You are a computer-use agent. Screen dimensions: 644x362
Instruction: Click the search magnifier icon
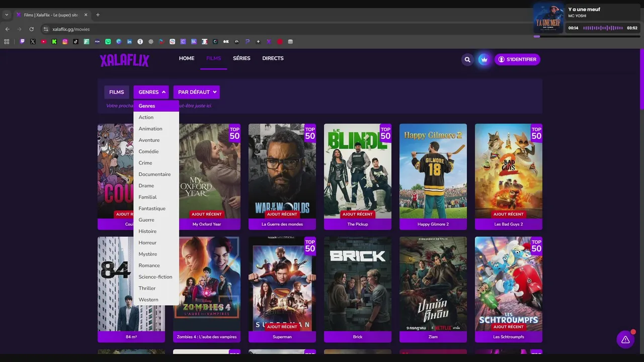(x=467, y=59)
